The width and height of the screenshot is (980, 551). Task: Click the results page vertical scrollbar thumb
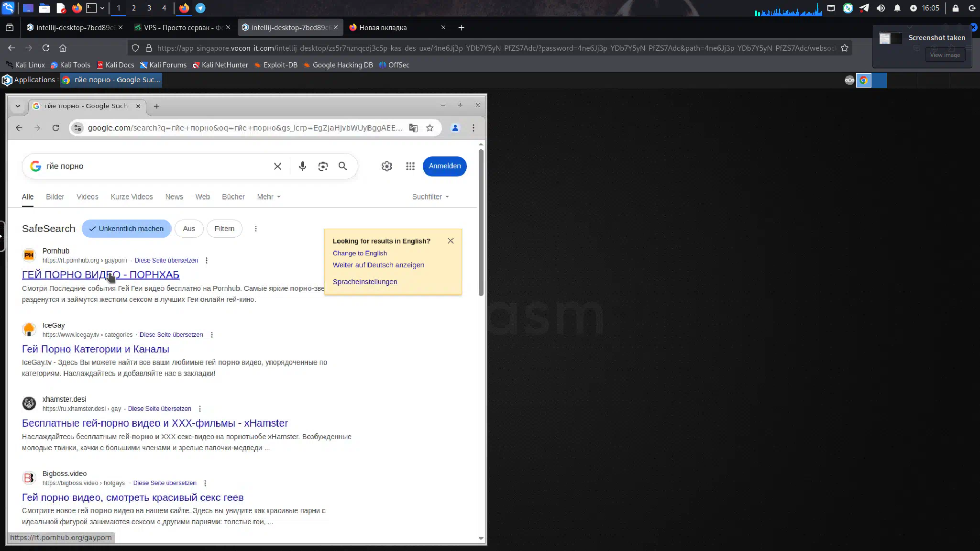click(x=481, y=222)
